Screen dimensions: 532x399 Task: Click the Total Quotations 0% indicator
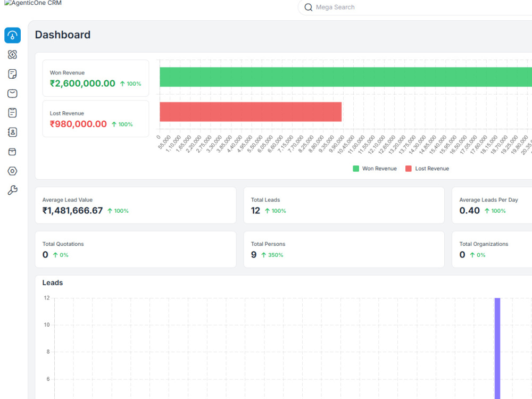(61, 255)
